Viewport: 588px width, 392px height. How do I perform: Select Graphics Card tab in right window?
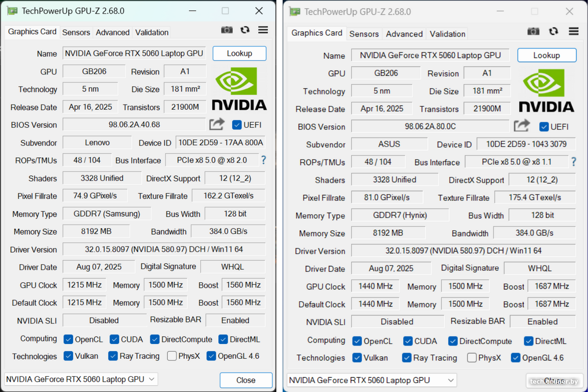click(317, 33)
